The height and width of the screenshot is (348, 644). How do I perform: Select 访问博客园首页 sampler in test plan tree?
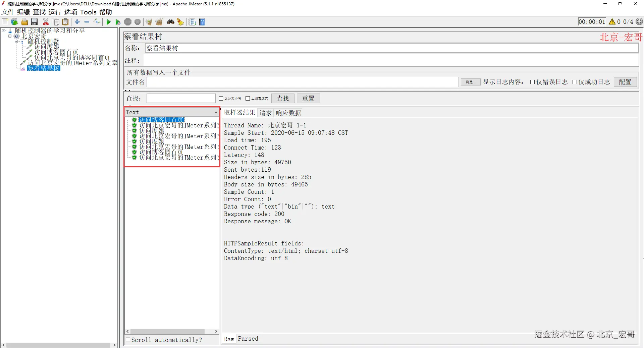click(x=56, y=52)
